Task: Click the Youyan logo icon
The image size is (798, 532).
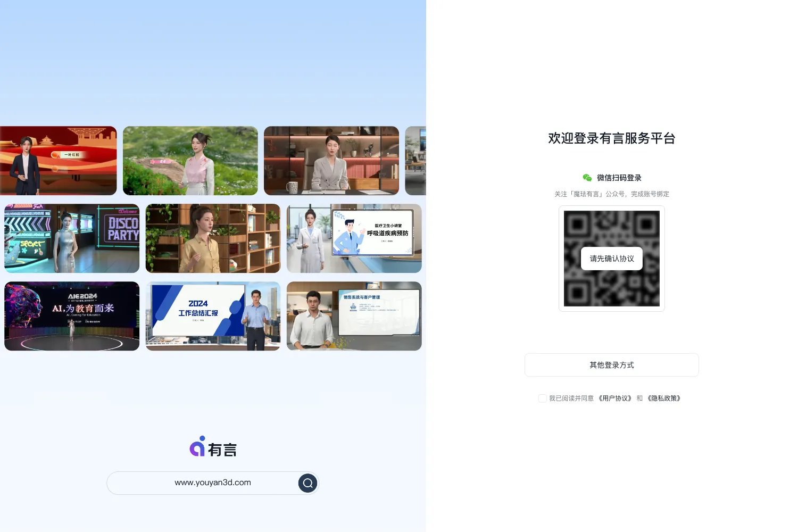Action: coord(197,446)
